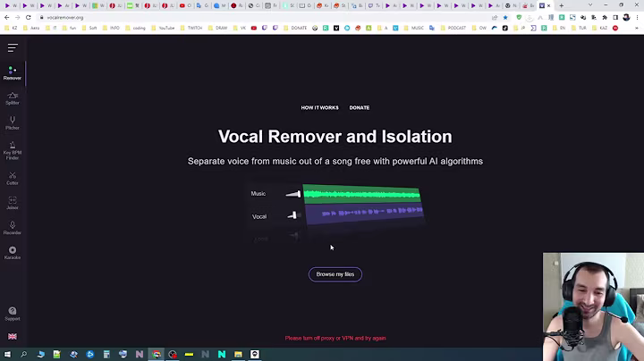The width and height of the screenshot is (644, 361).
Task: Open the Chrome profile avatar
Action: coord(626,18)
